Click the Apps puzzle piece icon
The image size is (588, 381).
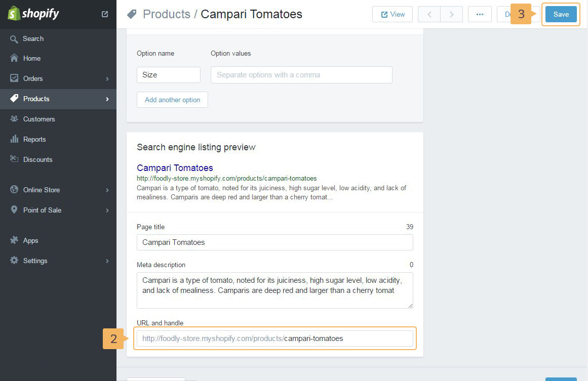[14, 240]
